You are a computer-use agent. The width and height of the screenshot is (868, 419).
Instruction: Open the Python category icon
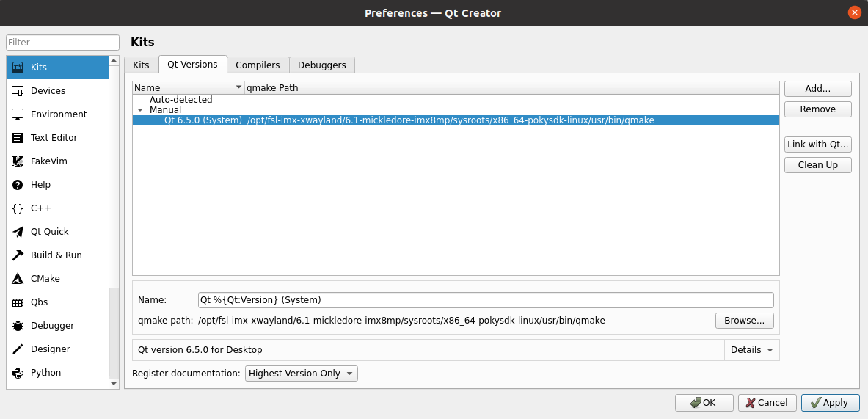pyautogui.click(x=18, y=373)
